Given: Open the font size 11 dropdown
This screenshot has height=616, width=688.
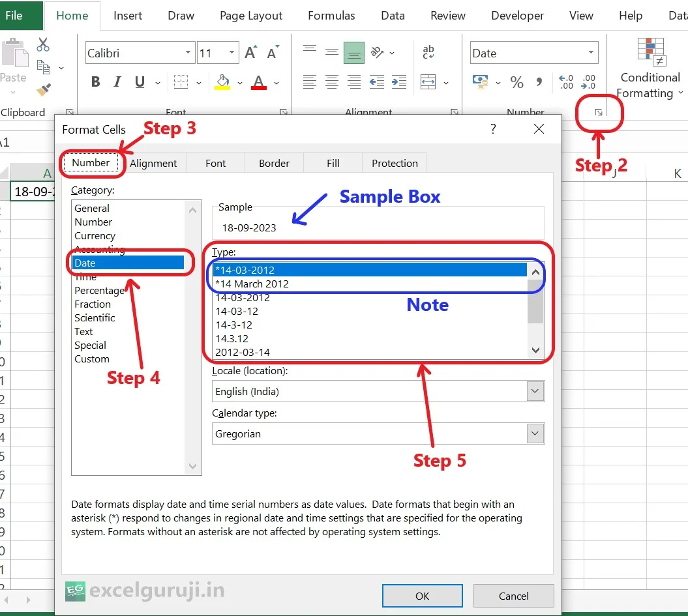Looking at the screenshot, I should pyautogui.click(x=232, y=53).
